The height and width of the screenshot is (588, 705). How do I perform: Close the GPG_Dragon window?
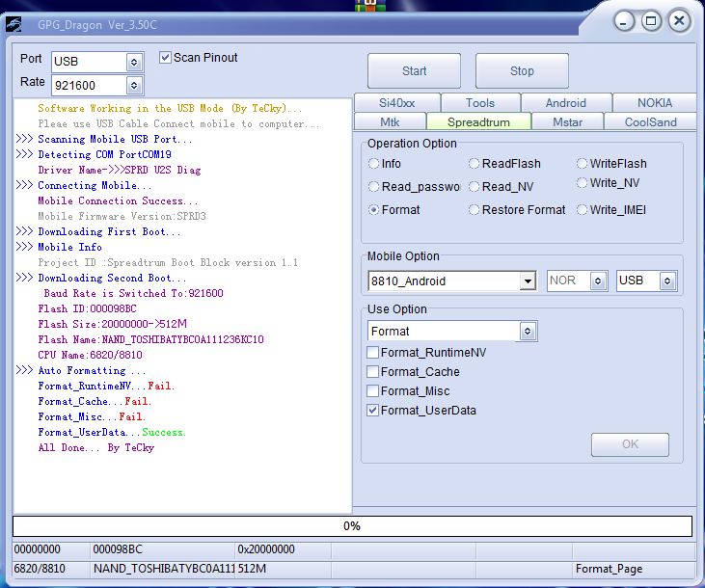click(x=679, y=21)
